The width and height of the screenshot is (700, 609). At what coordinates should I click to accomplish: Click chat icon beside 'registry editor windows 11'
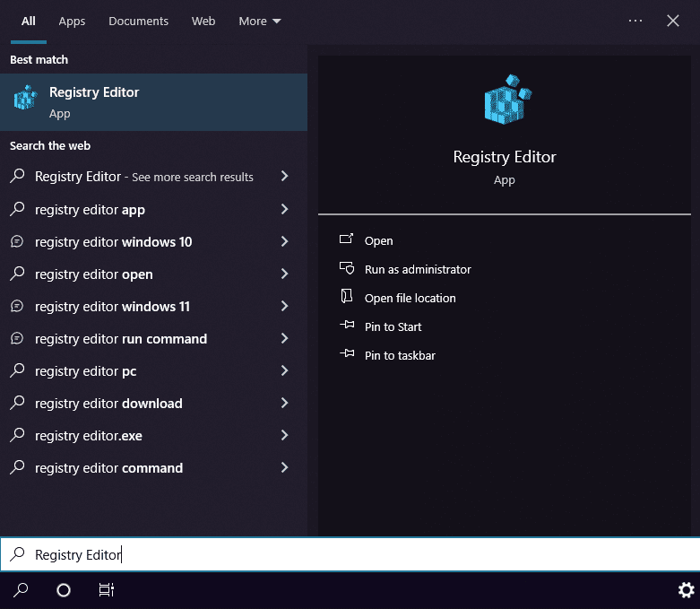pos(17,306)
